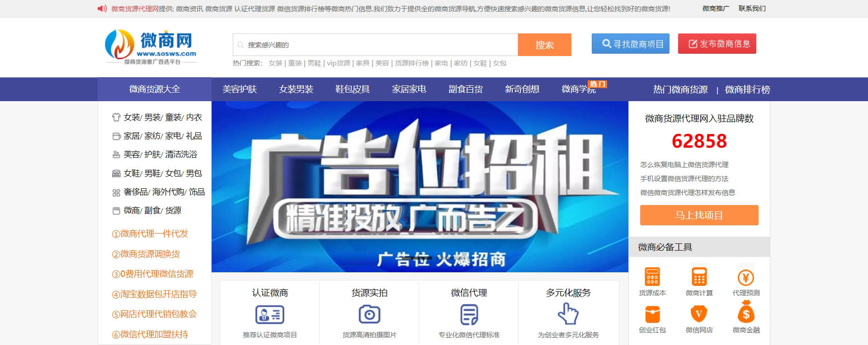The height and width of the screenshot is (345, 868).
Task: Click hot search keyword 货源排行榜
Action: (x=411, y=63)
